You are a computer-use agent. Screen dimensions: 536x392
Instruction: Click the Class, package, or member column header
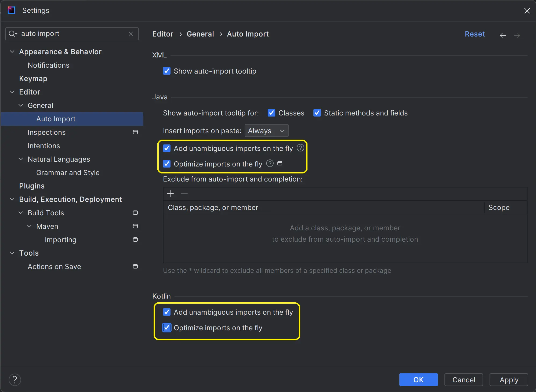pos(324,208)
